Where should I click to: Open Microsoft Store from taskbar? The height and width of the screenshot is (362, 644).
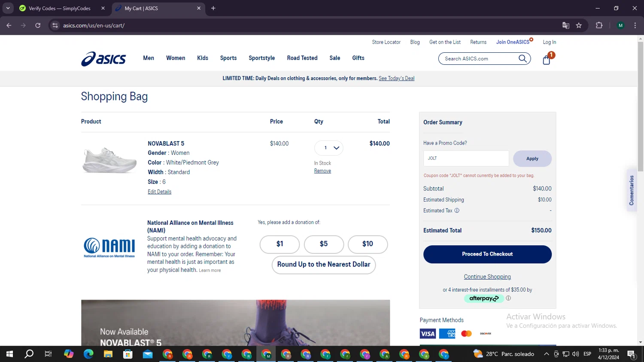(x=128, y=354)
